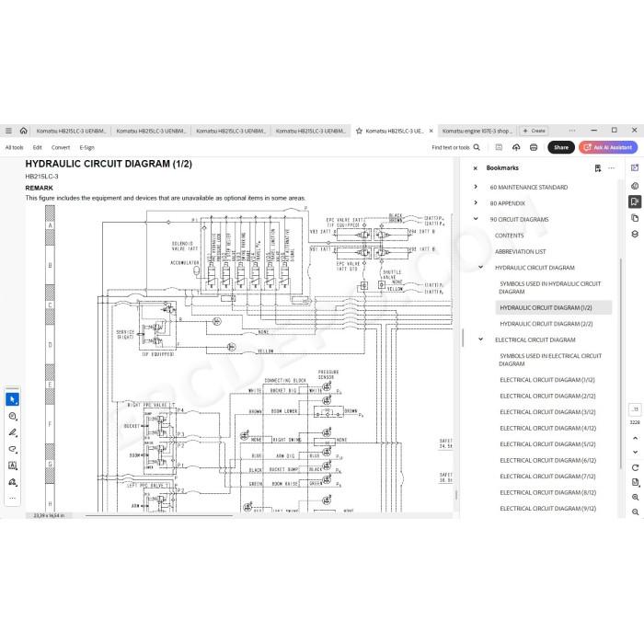Switch to the Komatsu engine 107E-3 shop tab

[477, 131]
